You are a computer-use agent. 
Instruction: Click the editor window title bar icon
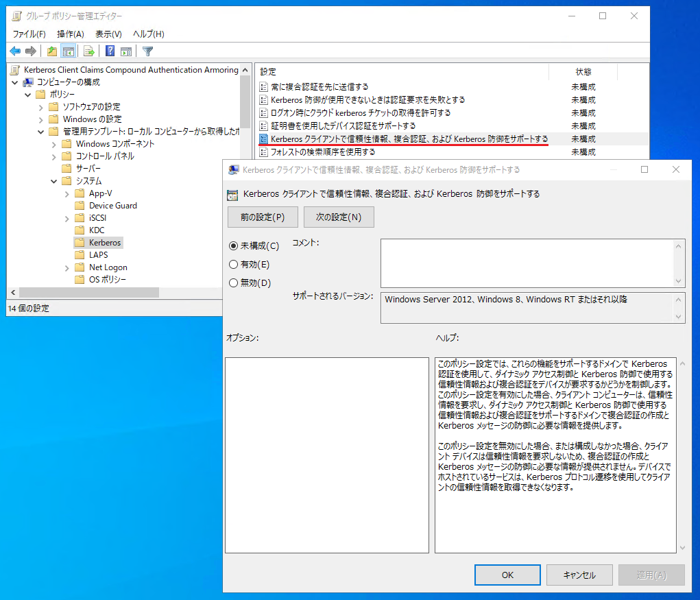(x=16, y=16)
